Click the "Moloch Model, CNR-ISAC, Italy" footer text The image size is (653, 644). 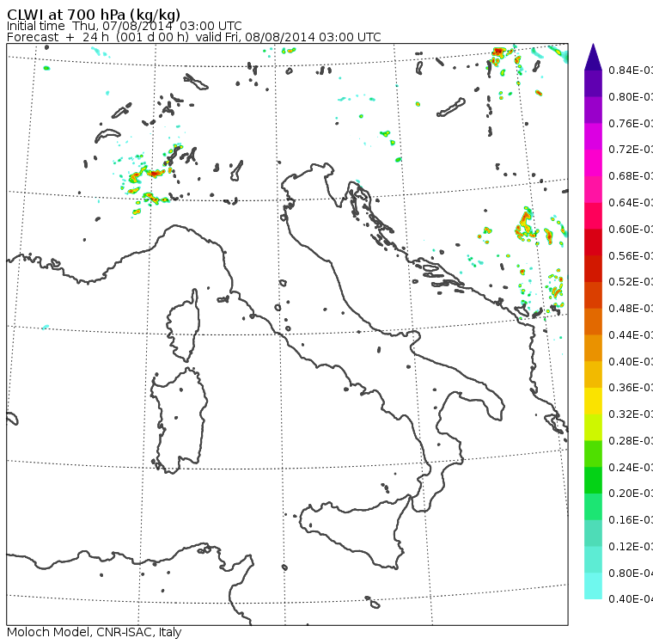click(x=95, y=632)
